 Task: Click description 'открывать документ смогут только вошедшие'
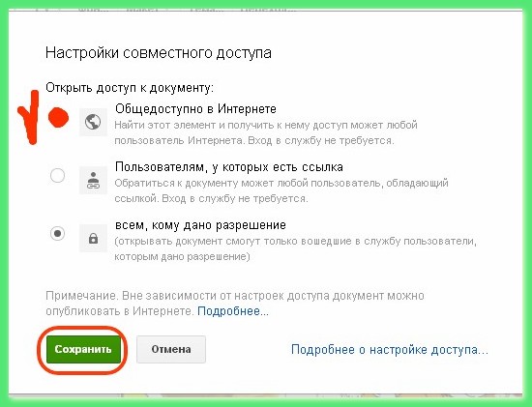pos(296,248)
